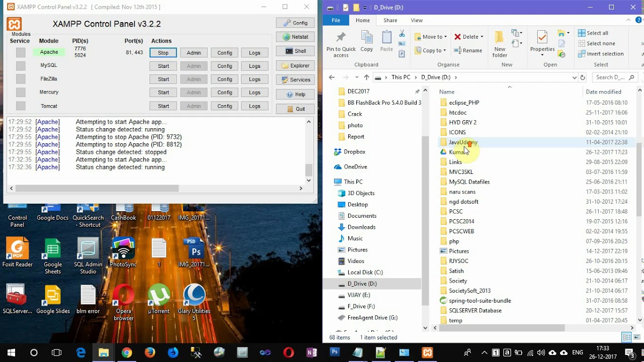
Task: Open Logs for FileZilla
Action: coord(255,79)
